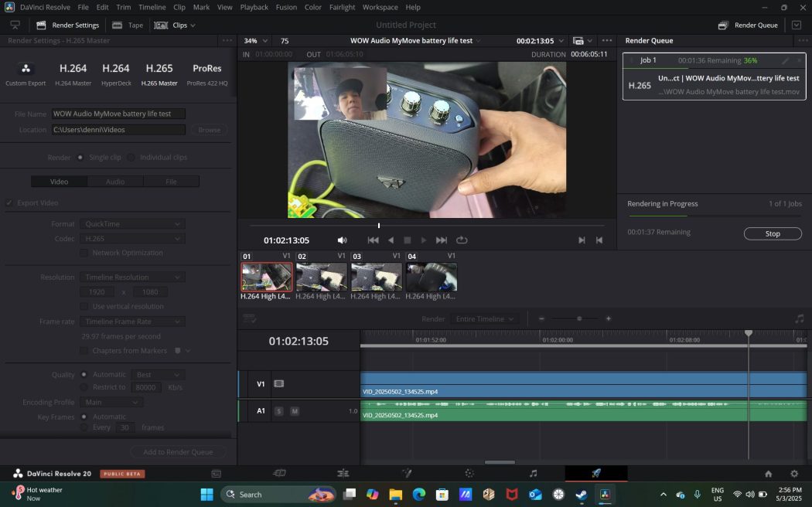
Task: Switch to the Audio settings tab
Action: click(x=115, y=182)
